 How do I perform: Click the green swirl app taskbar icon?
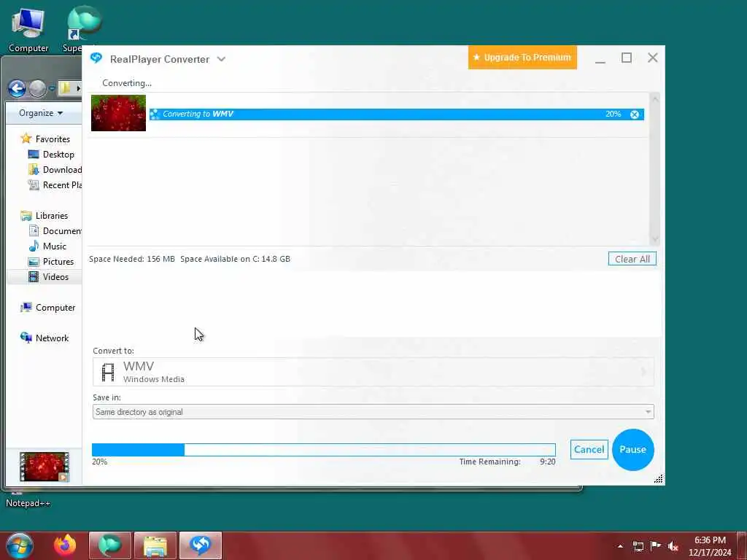tap(110, 545)
